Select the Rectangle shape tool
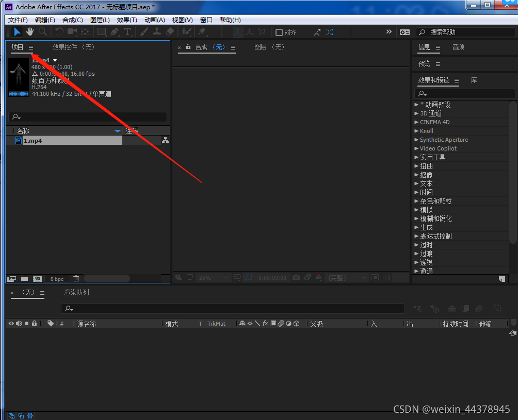 click(x=102, y=32)
